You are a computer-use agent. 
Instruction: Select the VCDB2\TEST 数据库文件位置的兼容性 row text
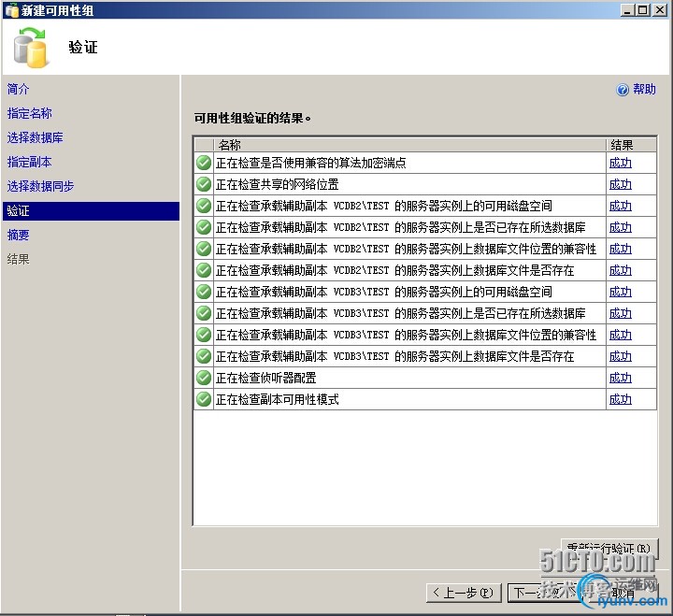406,249
